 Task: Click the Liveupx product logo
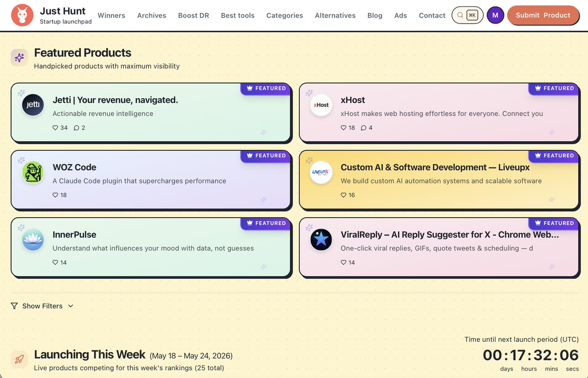point(321,172)
